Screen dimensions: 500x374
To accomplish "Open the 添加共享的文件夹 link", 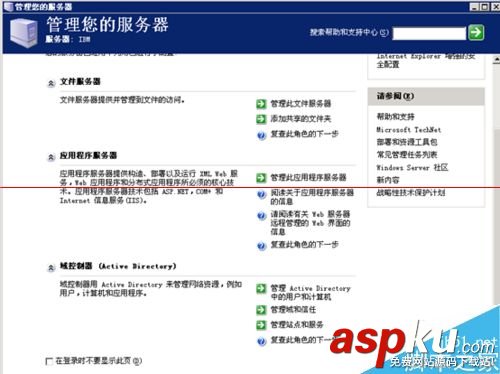I will point(301,119).
